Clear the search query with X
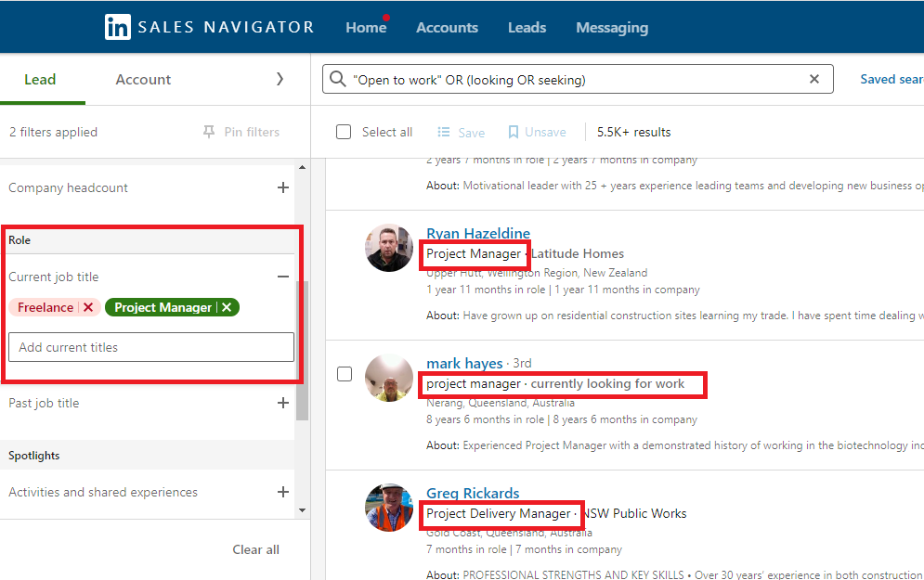Screen dimensions: 924x580 click(814, 79)
